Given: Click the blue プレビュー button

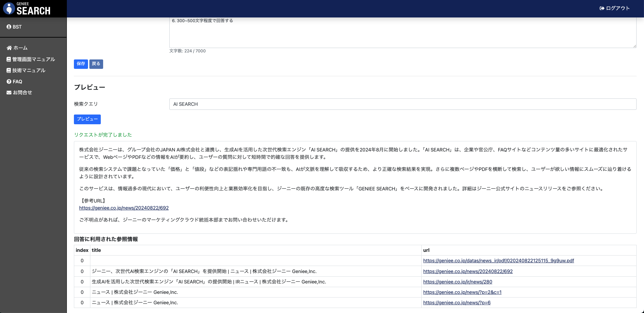Looking at the screenshot, I should [x=87, y=119].
